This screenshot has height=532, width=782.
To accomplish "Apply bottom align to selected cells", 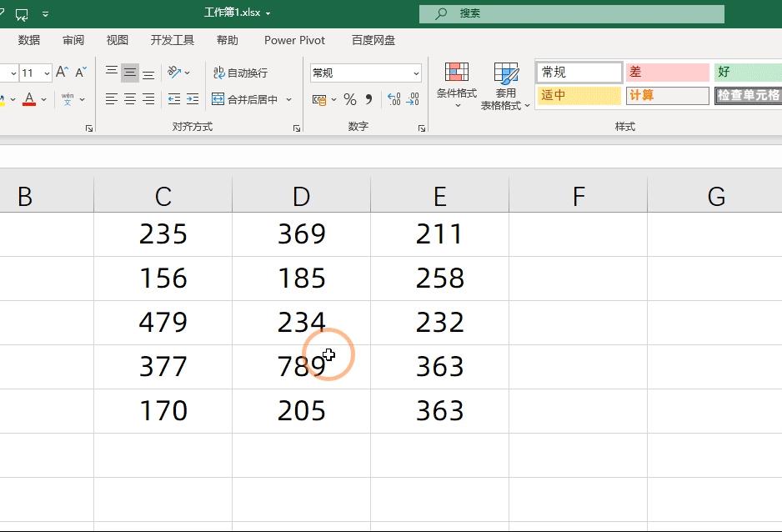I will click(x=148, y=72).
